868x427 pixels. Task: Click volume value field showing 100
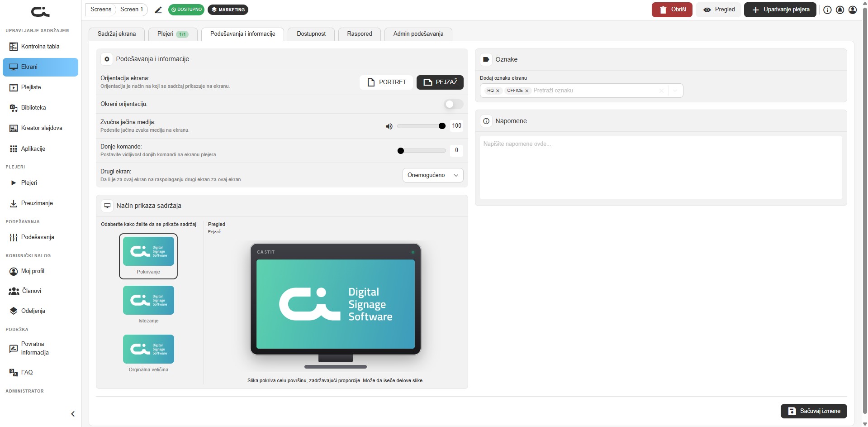pyautogui.click(x=456, y=126)
